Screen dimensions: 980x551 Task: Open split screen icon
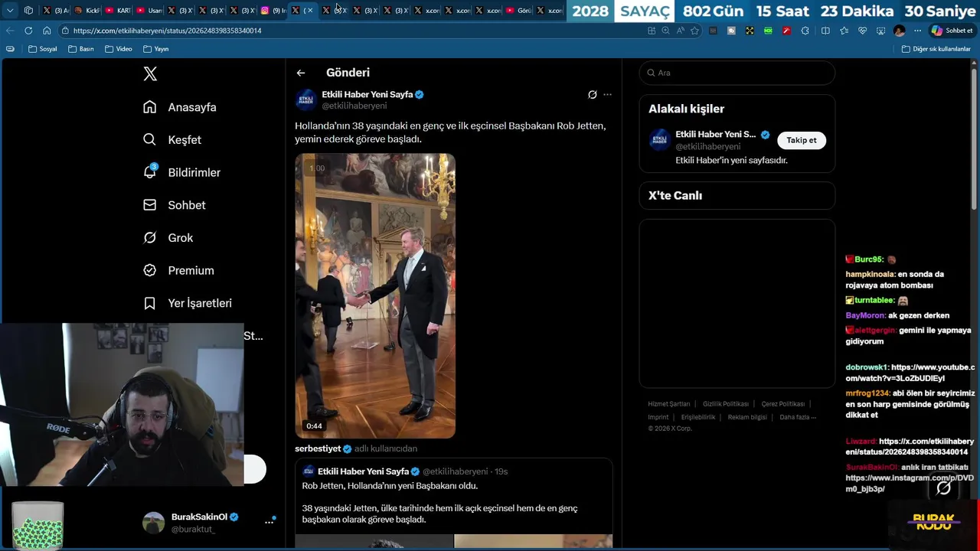825,31
